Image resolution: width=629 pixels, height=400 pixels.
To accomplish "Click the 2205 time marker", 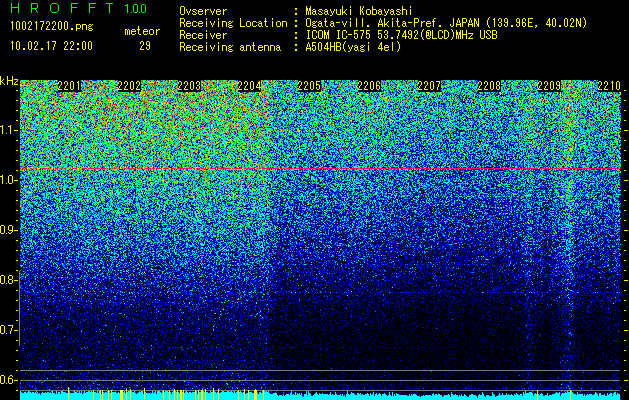I will [309, 86].
